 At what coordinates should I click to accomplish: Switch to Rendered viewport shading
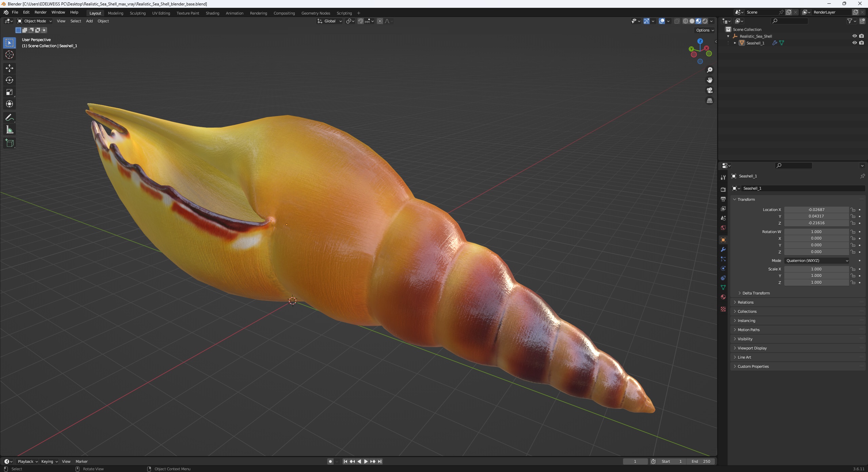[705, 21]
